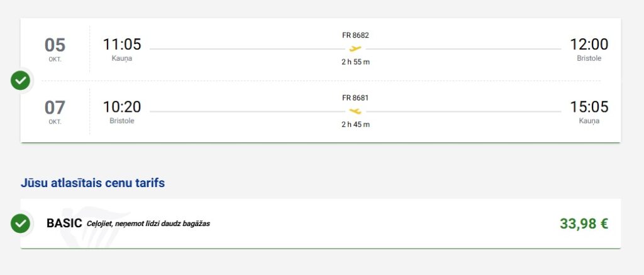Click the 15:05 Kauņa arrival time
This screenshot has height=275, width=644.
(589, 107)
